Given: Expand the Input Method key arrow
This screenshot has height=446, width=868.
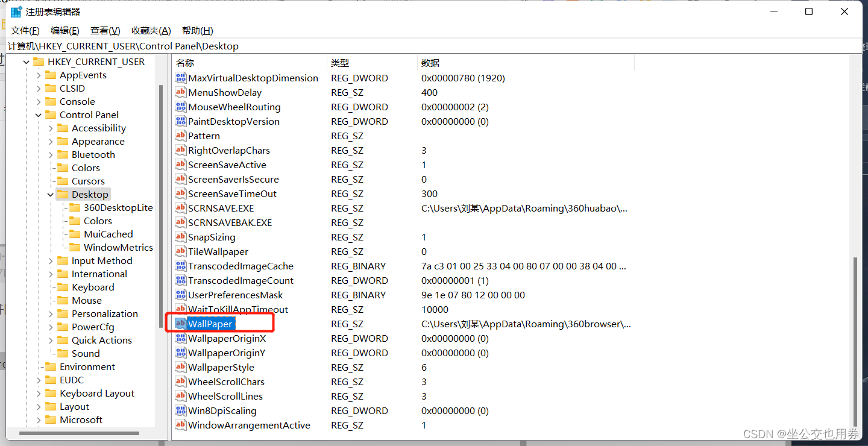Looking at the screenshot, I should [x=51, y=260].
